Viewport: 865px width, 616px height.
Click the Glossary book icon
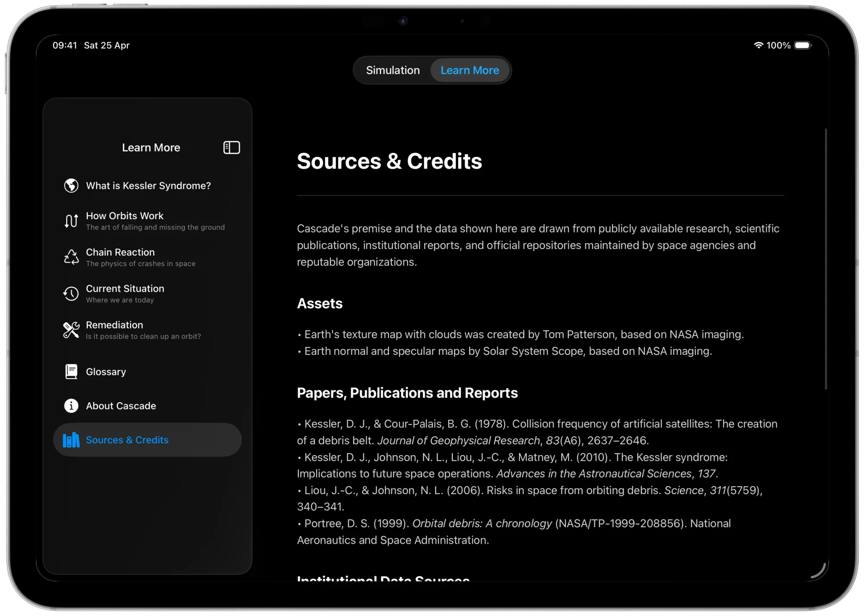71,372
